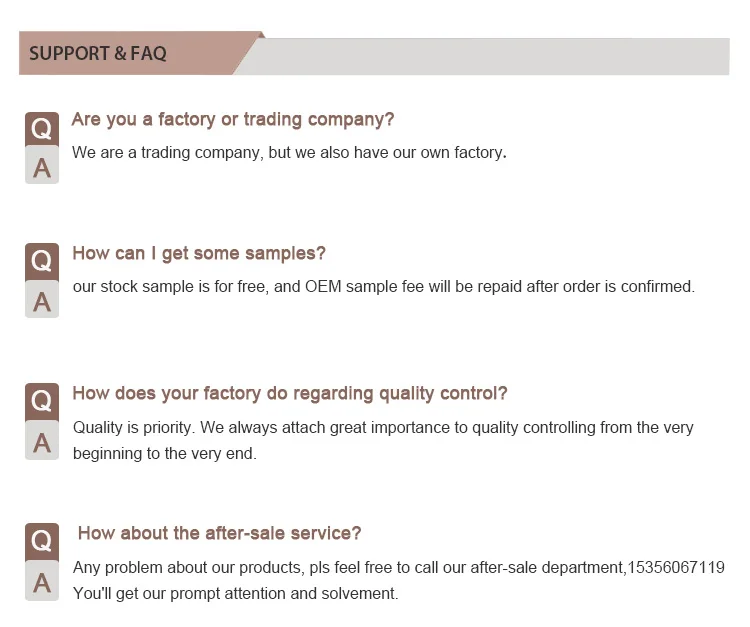Click the A icon beside 'Quality is priority' answer
The width and height of the screenshot is (750, 627).
(41, 441)
